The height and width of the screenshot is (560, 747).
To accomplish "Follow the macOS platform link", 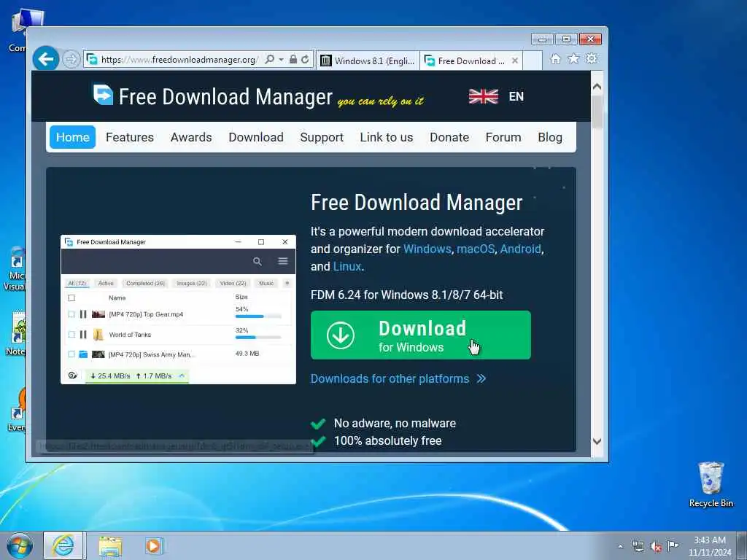I will click(x=476, y=249).
